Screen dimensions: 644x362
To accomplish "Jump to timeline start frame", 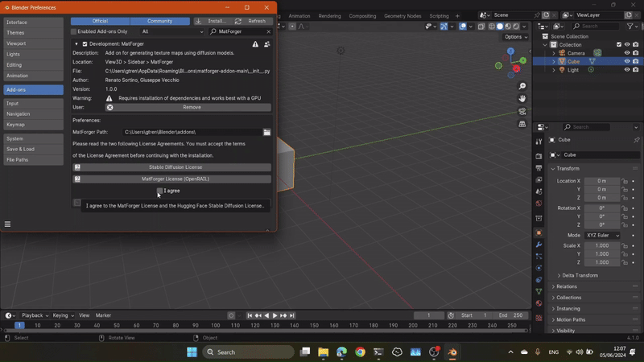I will [250, 315].
